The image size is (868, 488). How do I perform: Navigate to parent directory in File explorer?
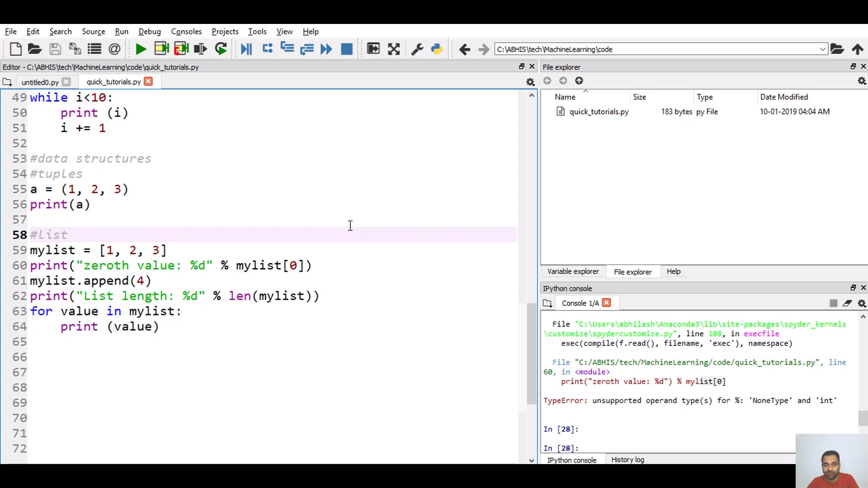tap(579, 81)
